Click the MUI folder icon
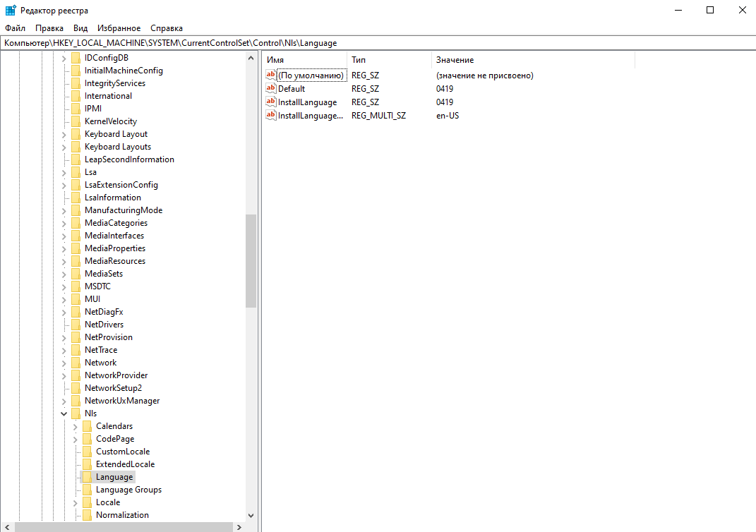The height and width of the screenshot is (532, 756). [76, 298]
